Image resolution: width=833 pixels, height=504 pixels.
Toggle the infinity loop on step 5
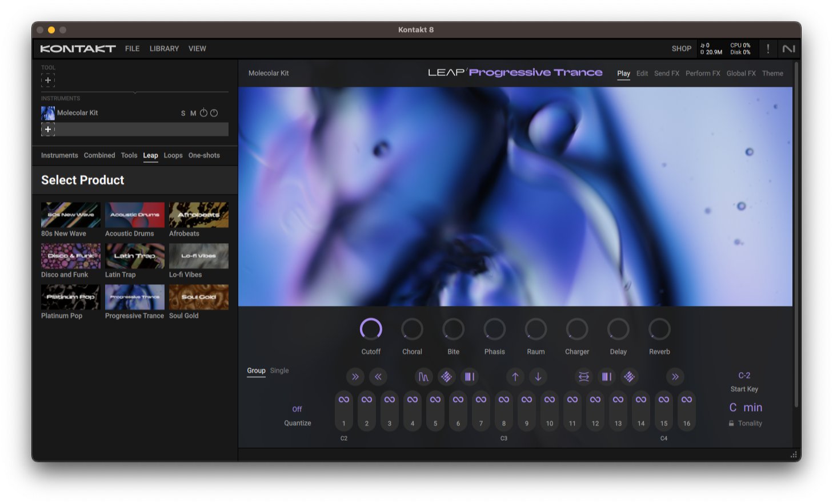pos(435,400)
